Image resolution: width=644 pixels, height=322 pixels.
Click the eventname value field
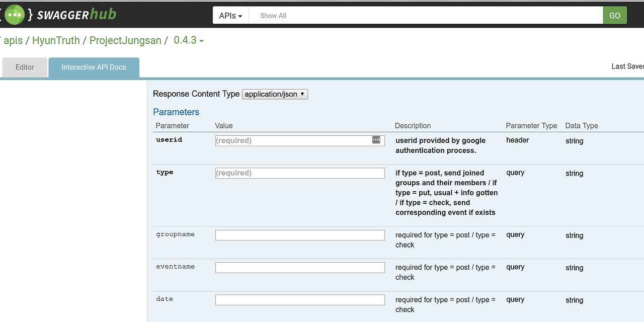click(x=300, y=268)
